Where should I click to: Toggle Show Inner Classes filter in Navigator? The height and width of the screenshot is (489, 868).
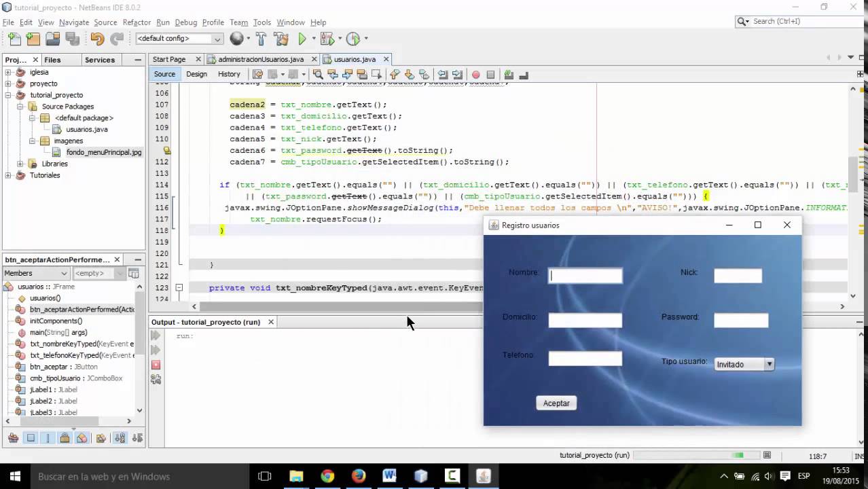coord(82,438)
